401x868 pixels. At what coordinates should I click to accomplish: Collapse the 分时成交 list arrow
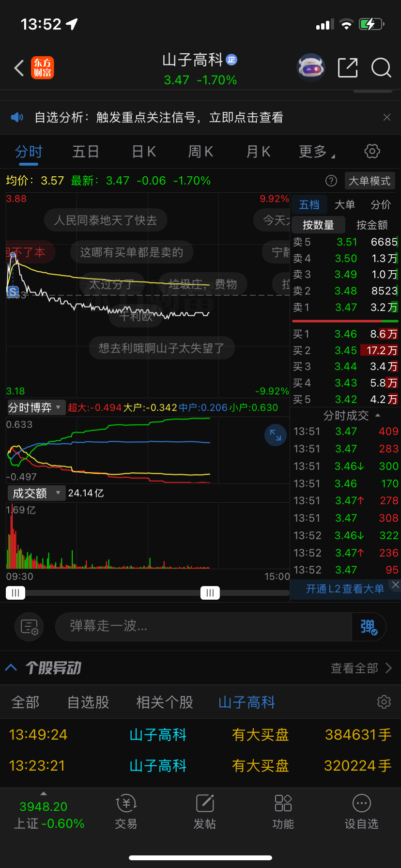tap(378, 416)
